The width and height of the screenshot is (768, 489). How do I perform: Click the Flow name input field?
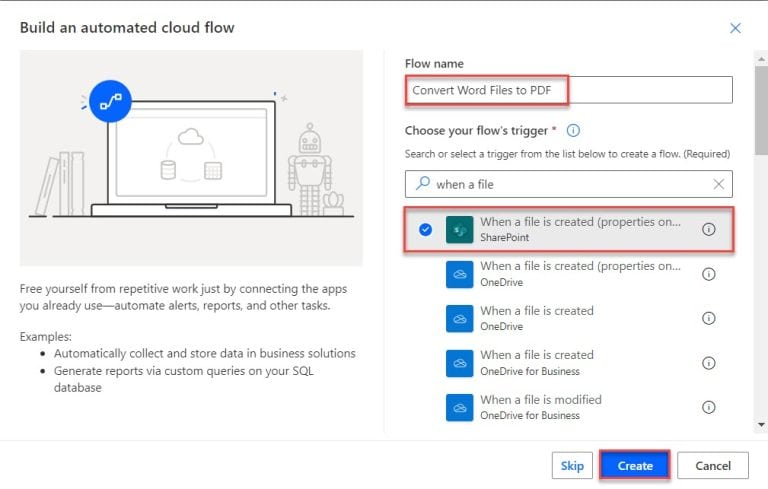pos(569,90)
